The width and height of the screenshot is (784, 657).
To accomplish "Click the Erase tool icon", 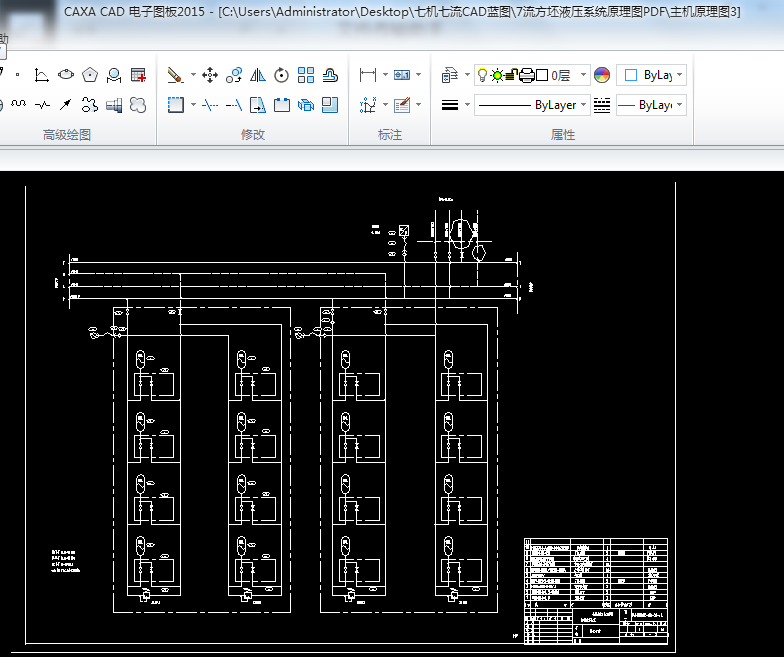I will coord(175,75).
